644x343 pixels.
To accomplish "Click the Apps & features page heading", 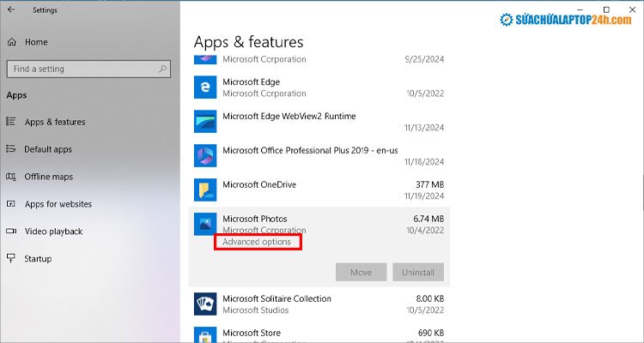I will tap(248, 42).
